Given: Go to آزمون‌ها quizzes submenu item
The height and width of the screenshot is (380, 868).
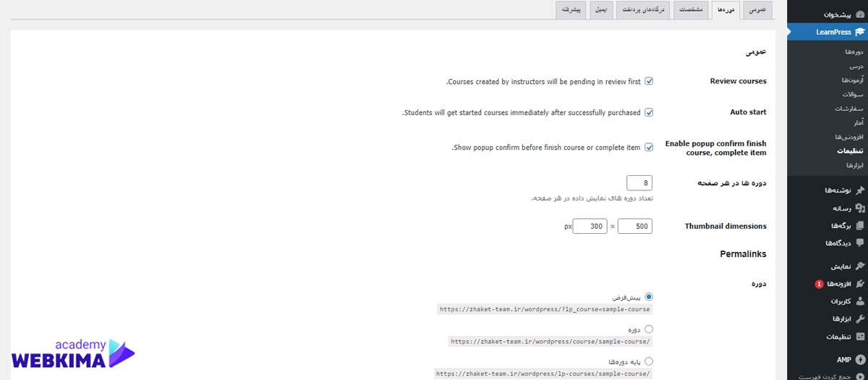Looking at the screenshot, I should (852, 80).
